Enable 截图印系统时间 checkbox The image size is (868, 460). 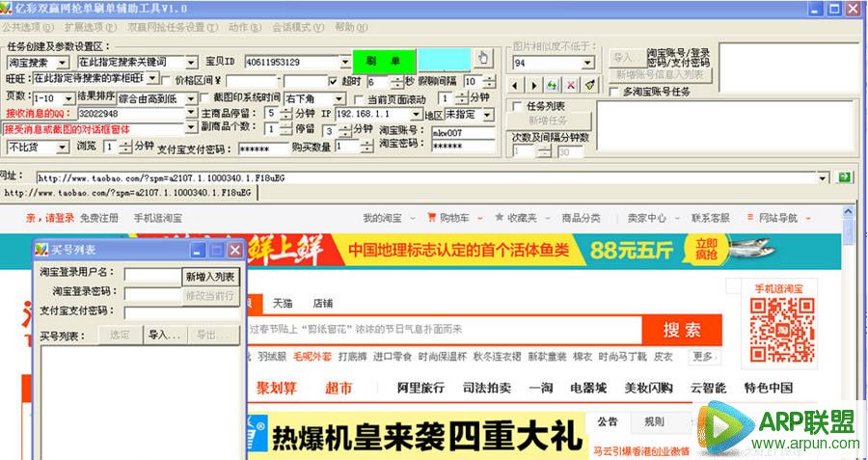pyautogui.click(x=204, y=98)
